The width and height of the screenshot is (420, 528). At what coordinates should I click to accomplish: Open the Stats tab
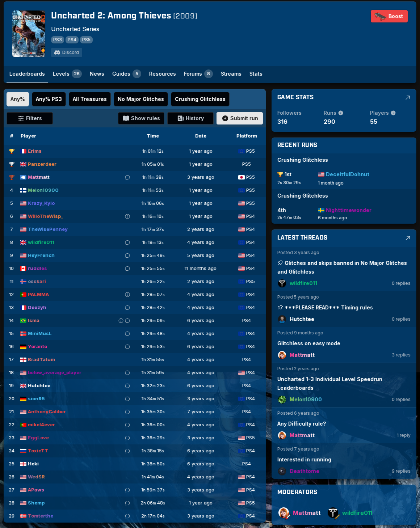pyautogui.click(x=256, y=74)
